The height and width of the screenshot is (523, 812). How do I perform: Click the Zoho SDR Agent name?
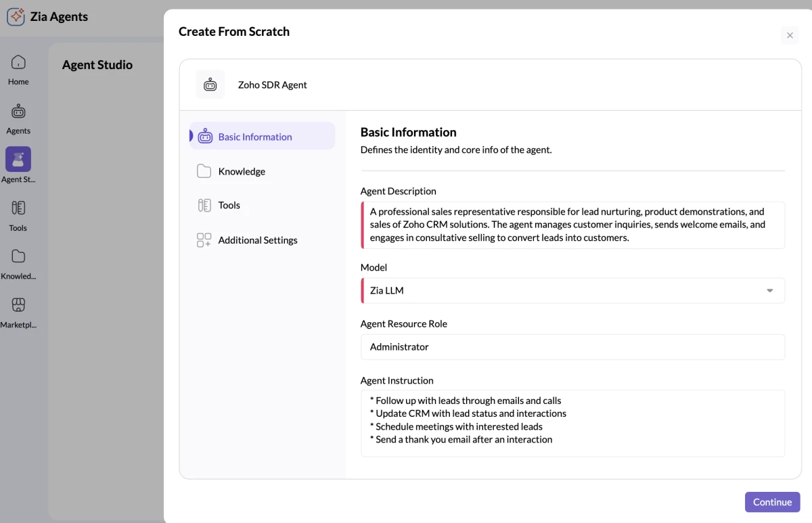tap(272, 85)
